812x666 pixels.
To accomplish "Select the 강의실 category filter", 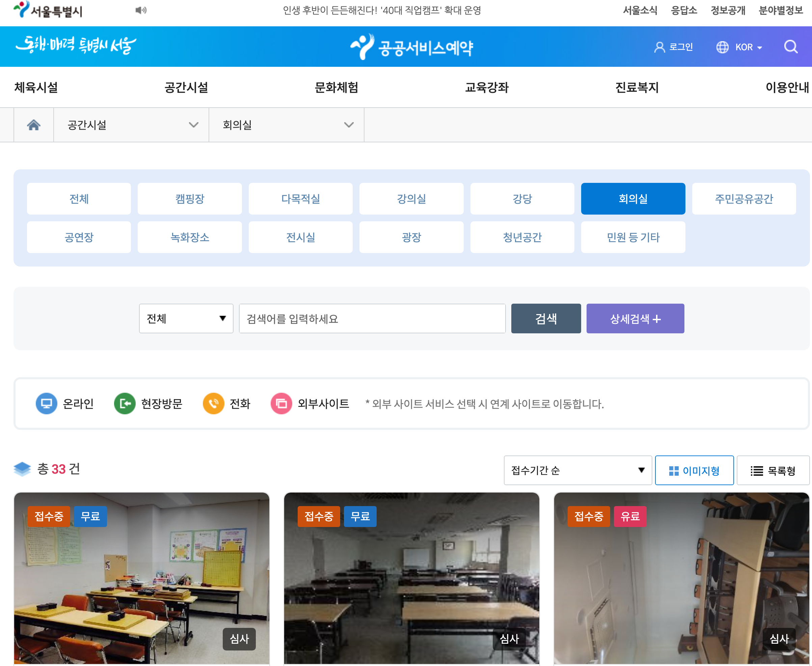I will click(x=411, y=199).
